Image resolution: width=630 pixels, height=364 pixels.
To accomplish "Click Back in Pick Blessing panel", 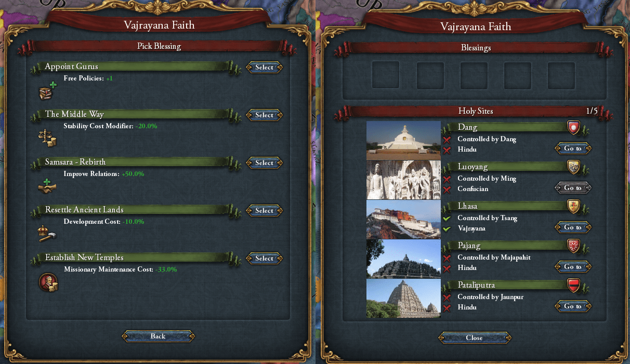I will [158, 336].
